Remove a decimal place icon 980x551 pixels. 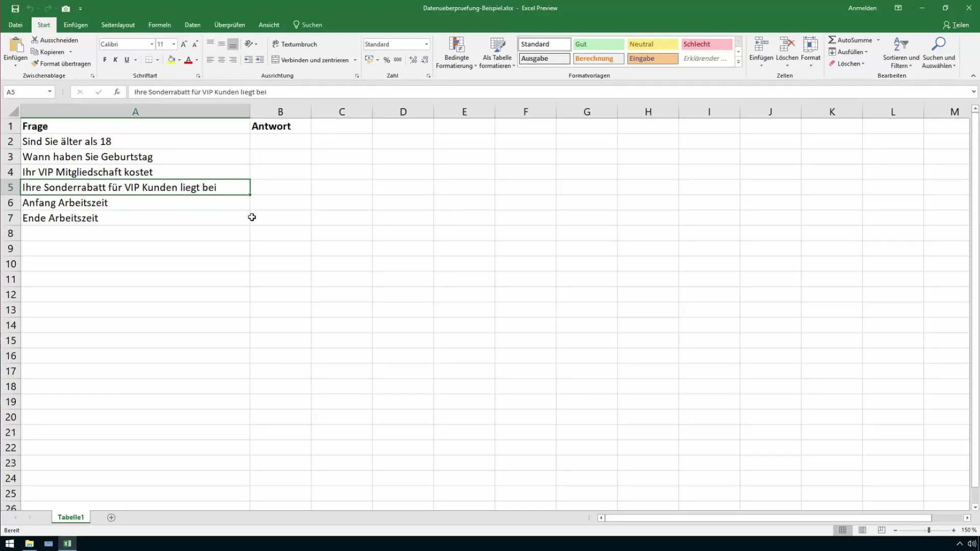[x=425, y=60]
